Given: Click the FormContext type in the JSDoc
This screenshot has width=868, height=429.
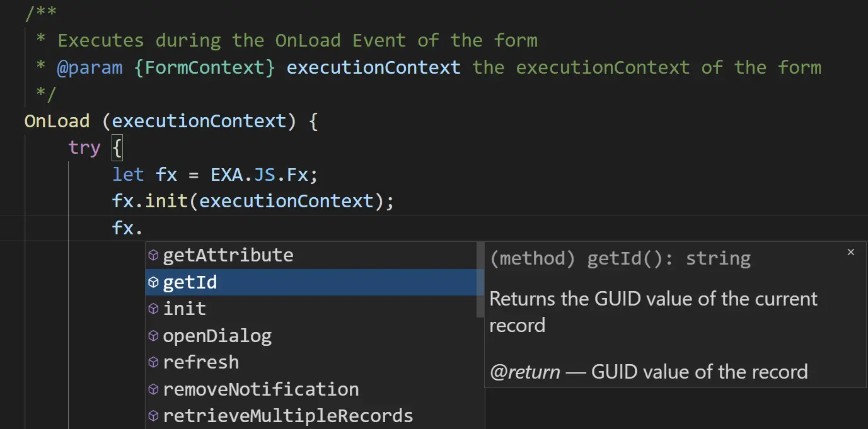Looking at the screenshot, I should tap(205, 67).
